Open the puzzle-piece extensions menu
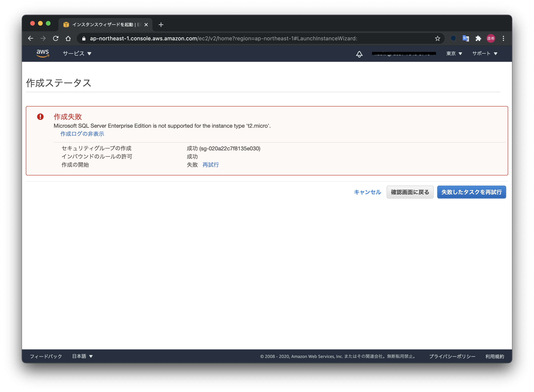The width and height of the screenshot is (534, 392). coord(478,38)
